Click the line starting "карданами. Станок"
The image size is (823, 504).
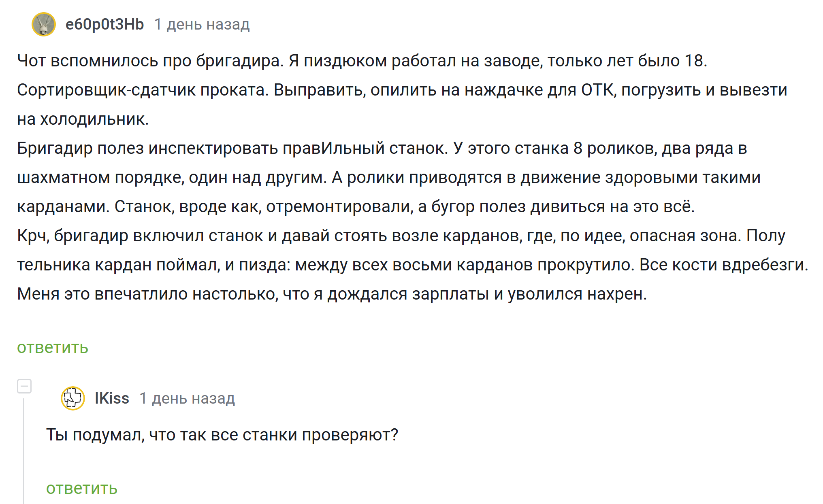[x=356, y=206]
